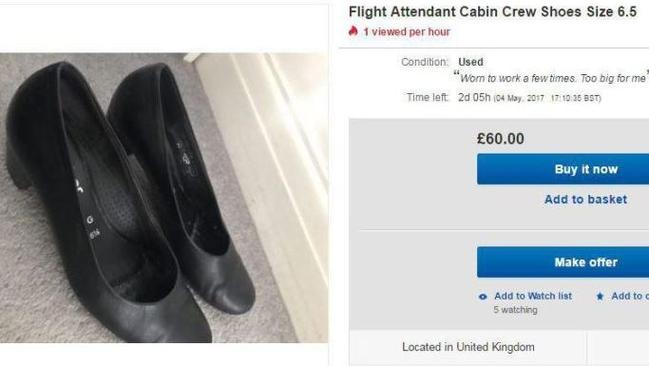The image size is (649, 366).
Task: Click the seller note Worn to work quote
Action: pos(550,78)
